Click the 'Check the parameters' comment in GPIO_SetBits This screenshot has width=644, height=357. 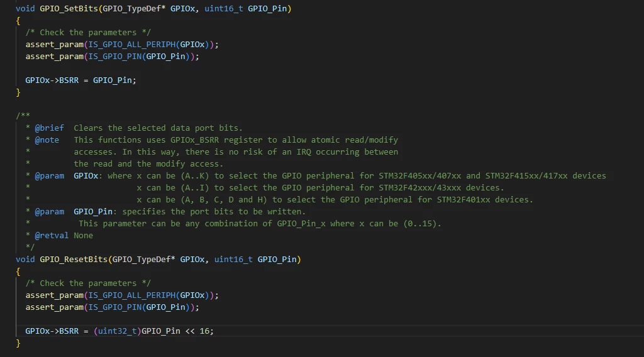pos(88,33)
